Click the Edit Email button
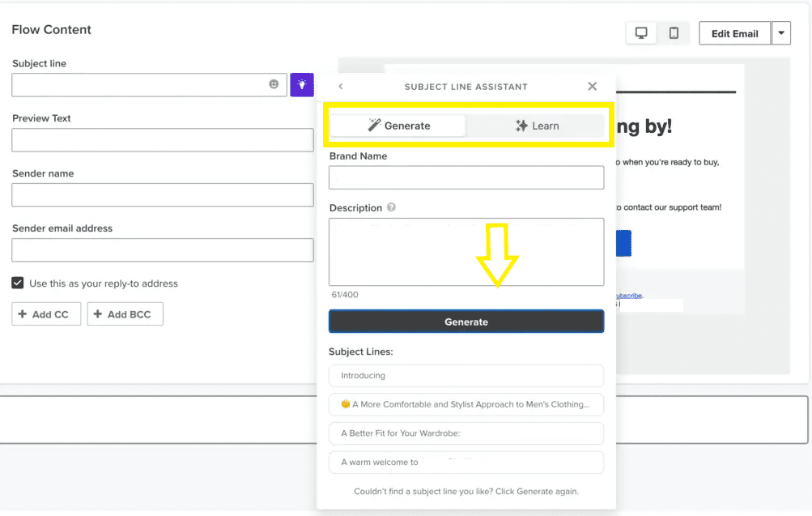 [x=734, y=33]
